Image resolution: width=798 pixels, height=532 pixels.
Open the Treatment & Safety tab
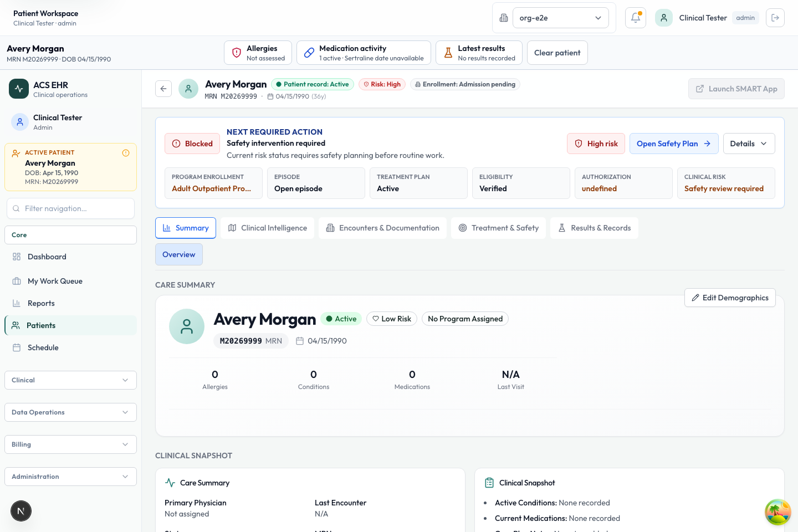(498, 228)
